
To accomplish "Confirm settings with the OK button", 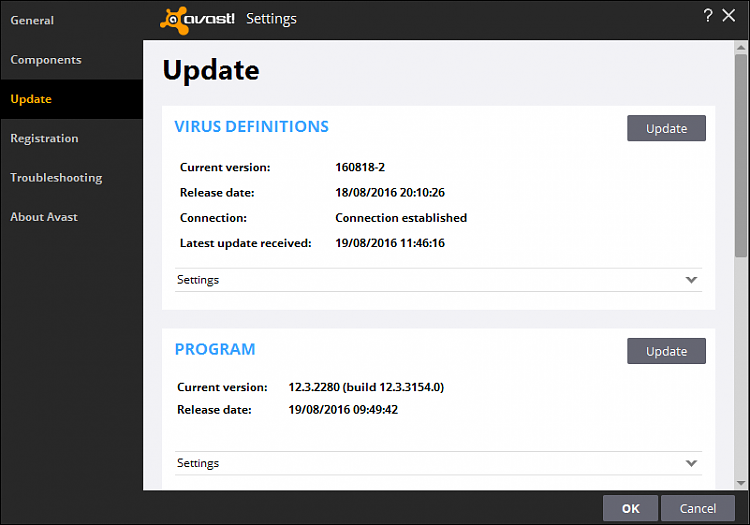I will tap(630, 508).
